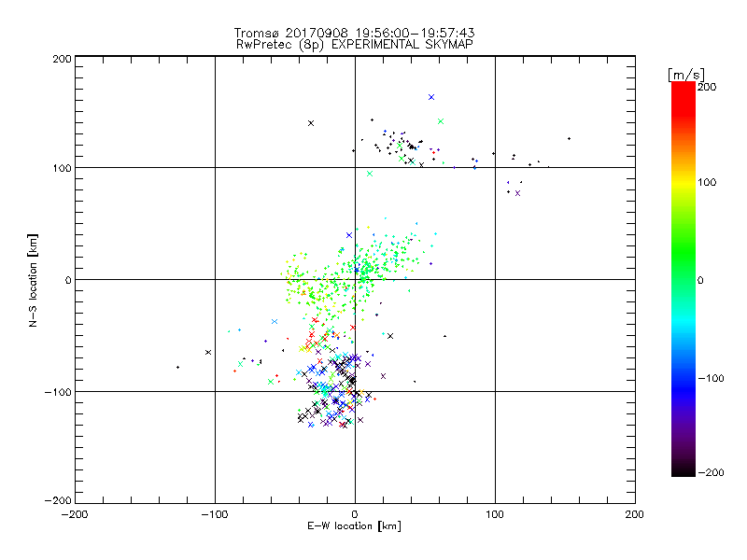Viewport: 747px width, 560px height.
Task: Click the colorbar tick label '-100'
Action: tap(711, 378)
